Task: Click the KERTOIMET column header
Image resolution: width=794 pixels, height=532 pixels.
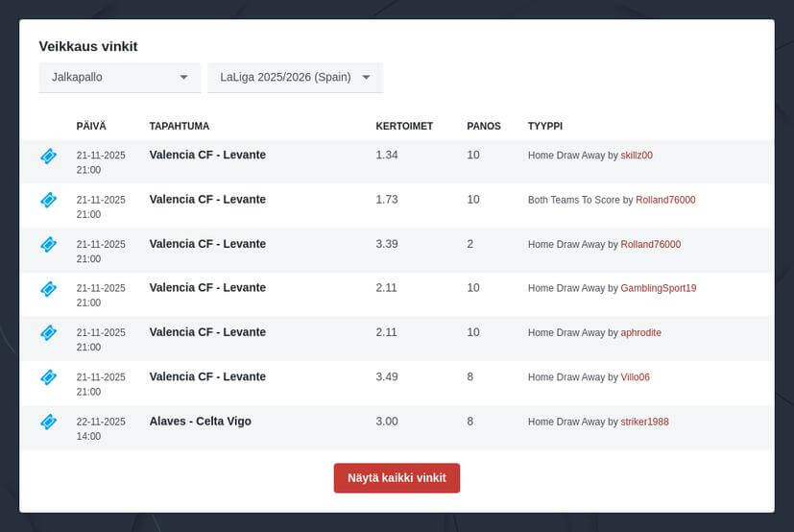Action: (x=404, y=126)
